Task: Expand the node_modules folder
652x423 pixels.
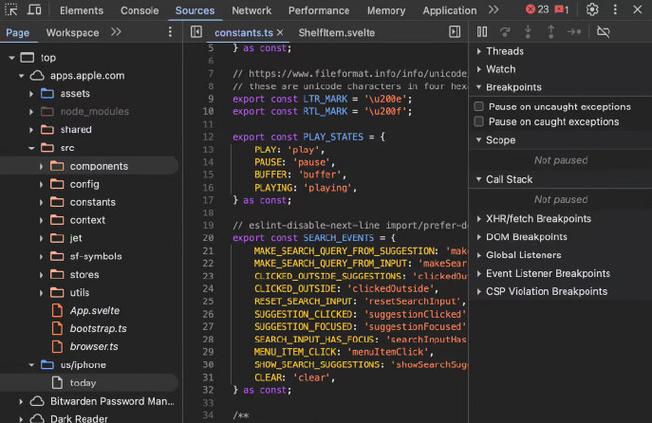Action: [31, 111]
